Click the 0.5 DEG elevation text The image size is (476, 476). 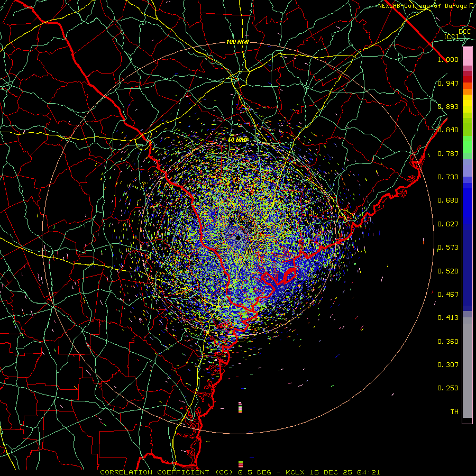tap(255, 472)
